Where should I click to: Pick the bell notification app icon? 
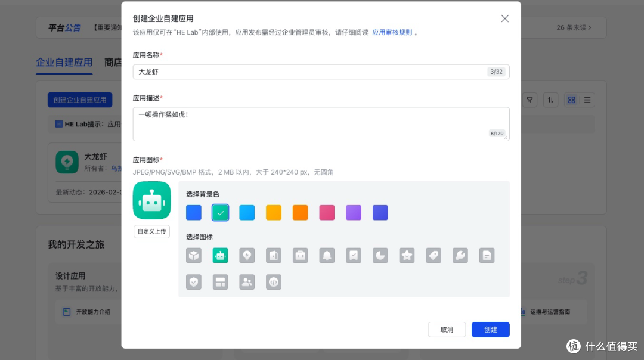point(327,255)
